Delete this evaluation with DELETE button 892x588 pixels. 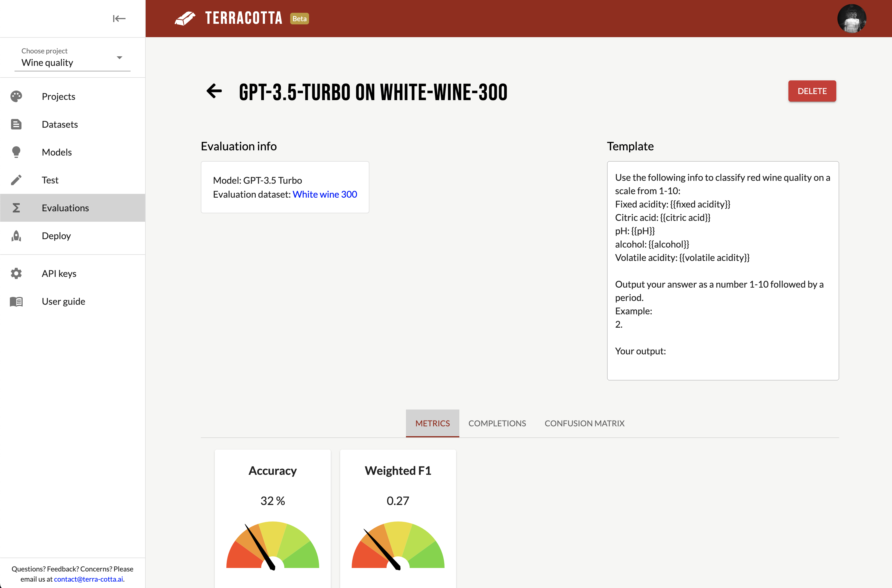812,91
